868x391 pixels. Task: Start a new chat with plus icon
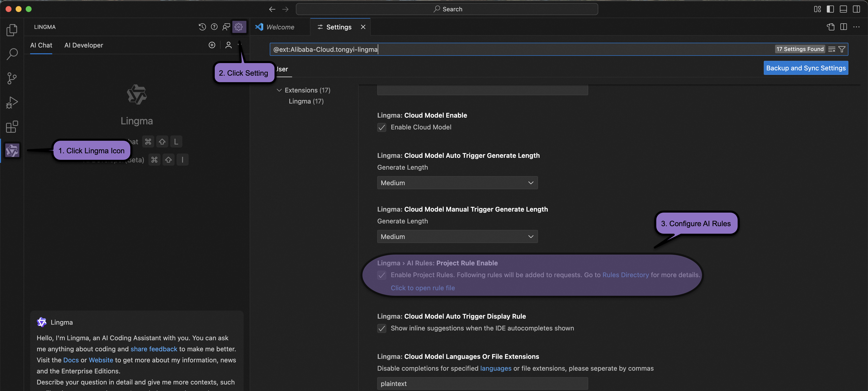click(212, 45)
